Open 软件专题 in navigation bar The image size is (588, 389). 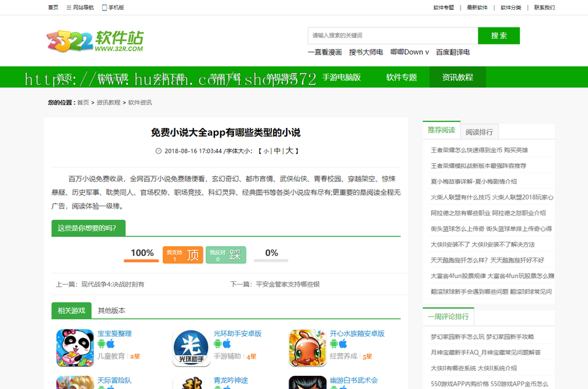pyautogui.click(x=401, y=77)
